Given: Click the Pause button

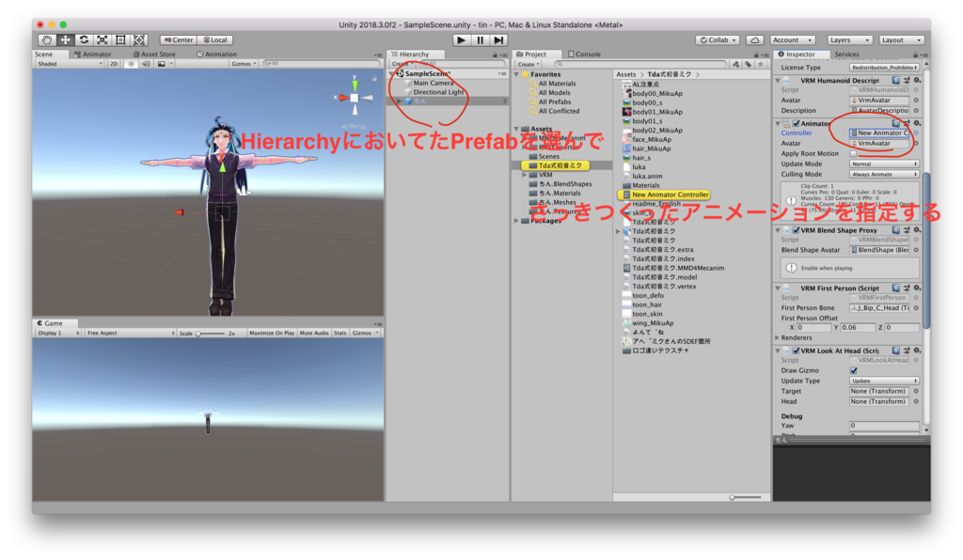Looking at the screenshot, I should click(x=481, y=39).
